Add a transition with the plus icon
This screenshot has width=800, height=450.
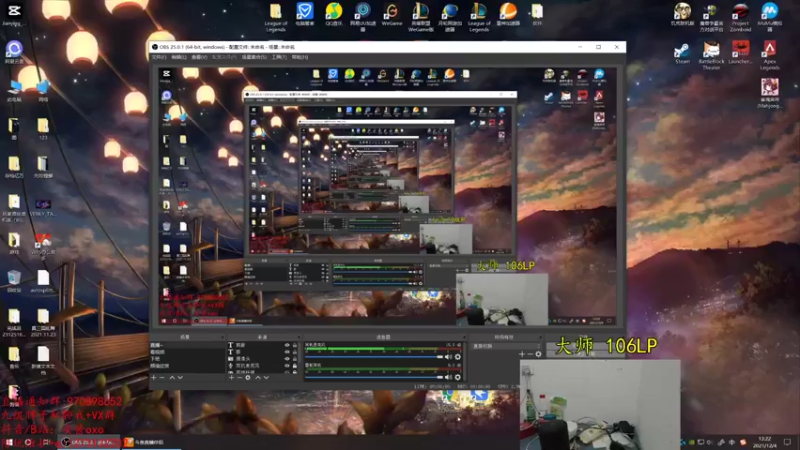click(521, 354)
